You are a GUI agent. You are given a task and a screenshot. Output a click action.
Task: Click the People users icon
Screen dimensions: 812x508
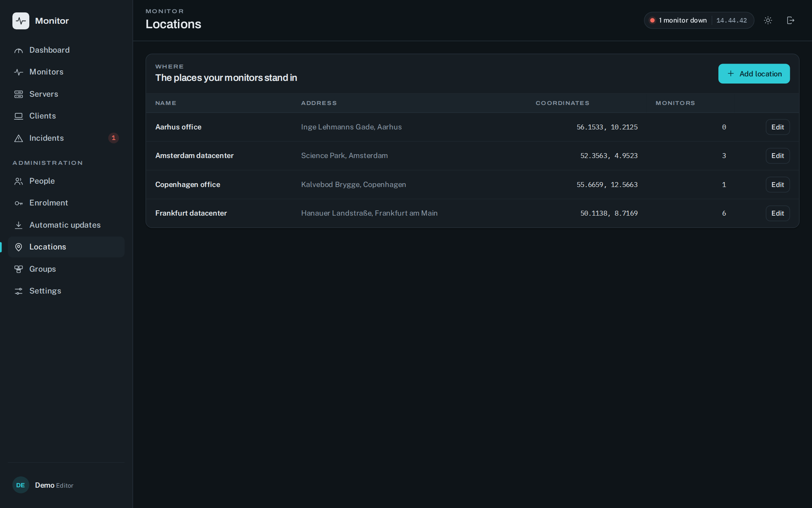18,181
